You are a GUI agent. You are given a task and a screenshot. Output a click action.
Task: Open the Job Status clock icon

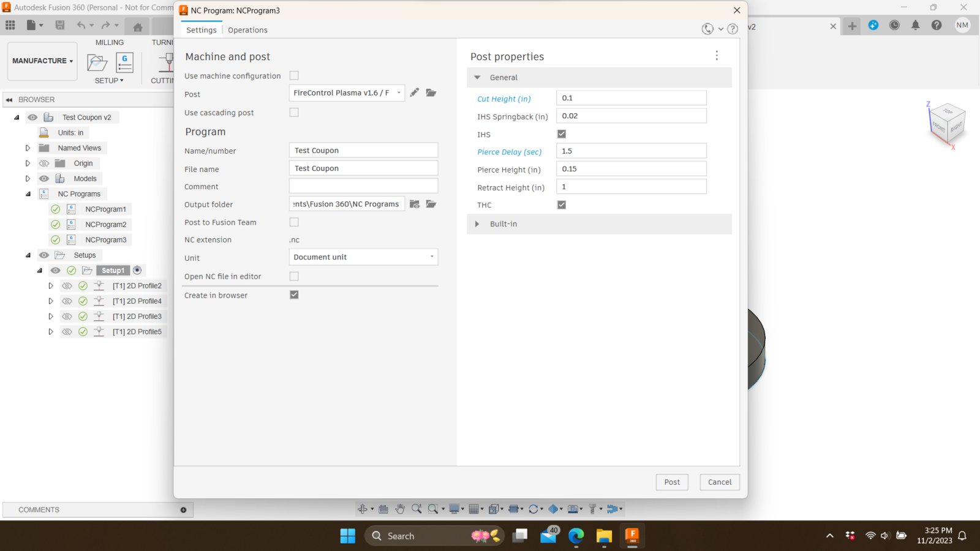coord(894,25)
